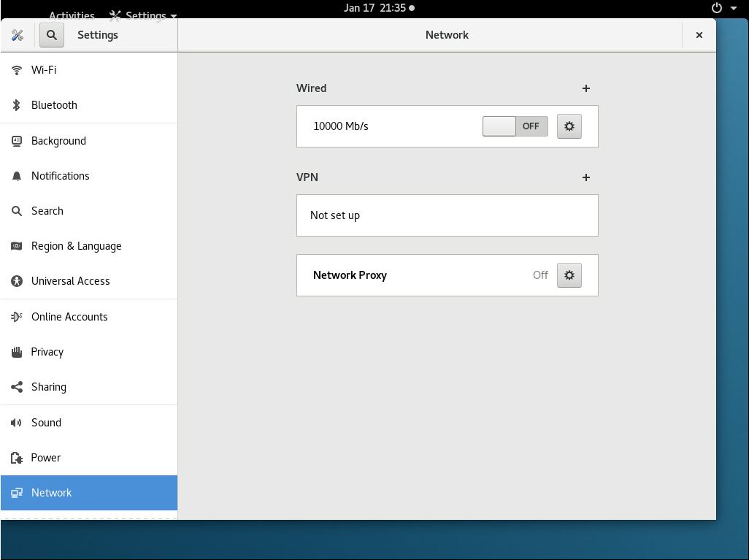Click the Online Accounts icon

click(17, 317)
